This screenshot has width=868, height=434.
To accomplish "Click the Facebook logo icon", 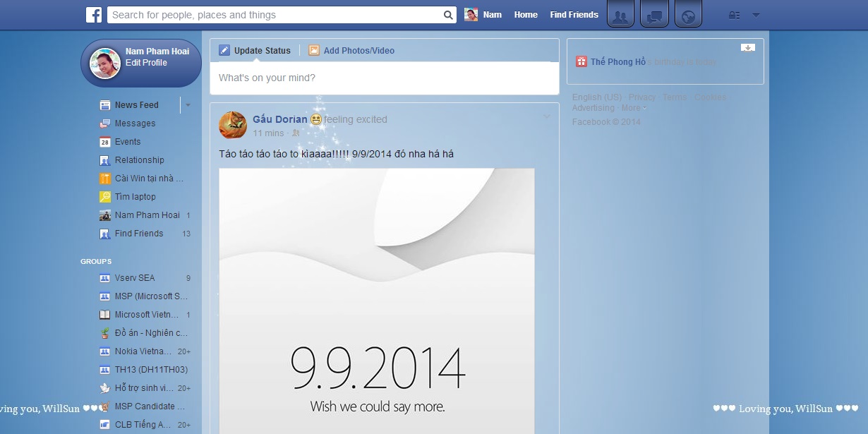I will click(94, 15).
